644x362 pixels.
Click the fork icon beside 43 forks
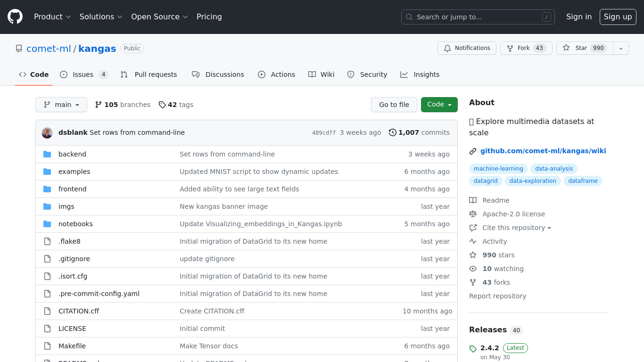pyautogui.click(x=473, y=282)
